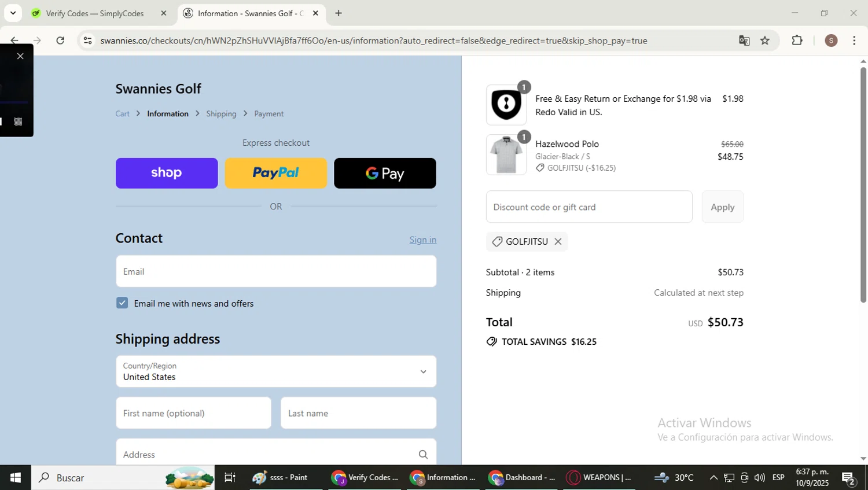
Task: Go back to previous page
Action: [14, 40]
